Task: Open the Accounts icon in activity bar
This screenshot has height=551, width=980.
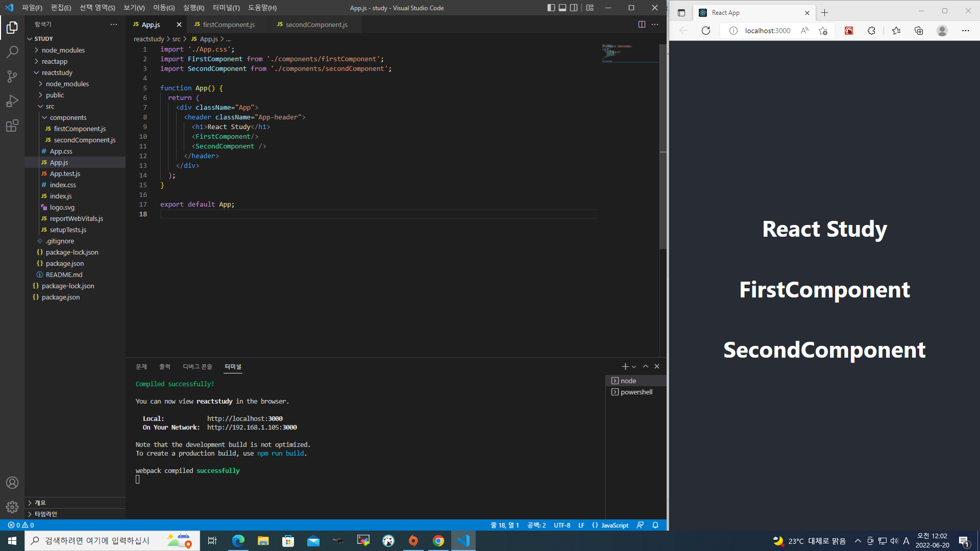Action: (12, 483)
